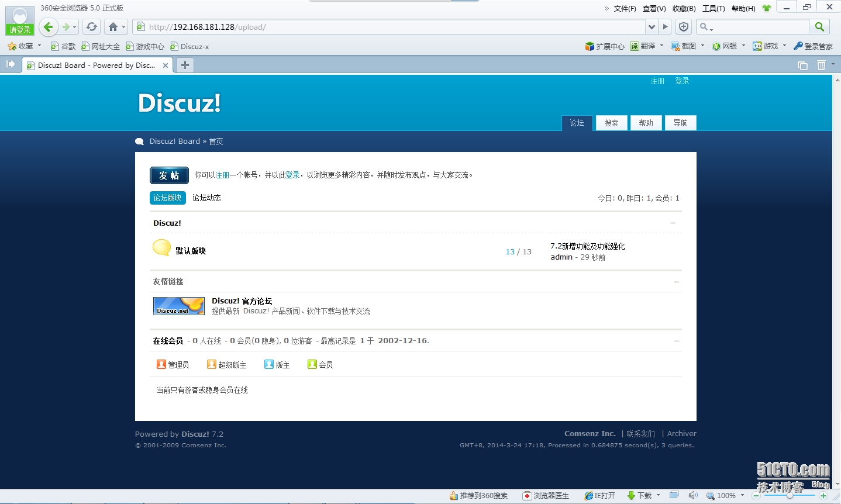Click the 登录 link at page top
Image resolution: width=841 pixels, height=504 pixels.
[683, 81]
